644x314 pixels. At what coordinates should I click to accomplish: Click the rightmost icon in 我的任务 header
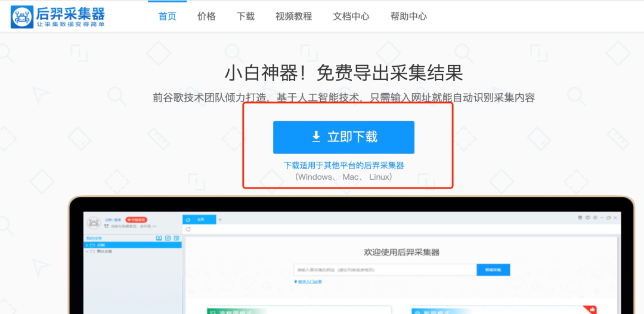(176, 238)
